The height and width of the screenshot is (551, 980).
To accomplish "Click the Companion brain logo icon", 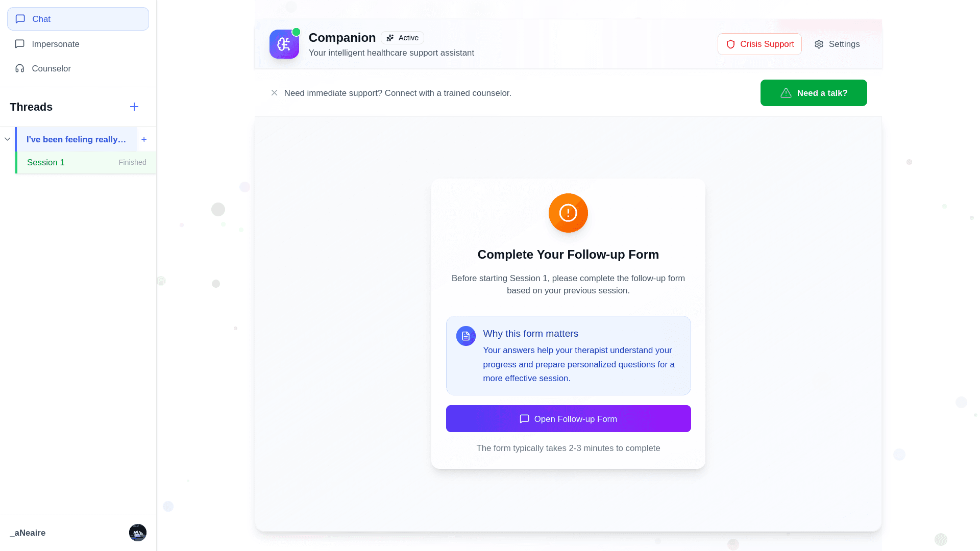I will (284, 44).
